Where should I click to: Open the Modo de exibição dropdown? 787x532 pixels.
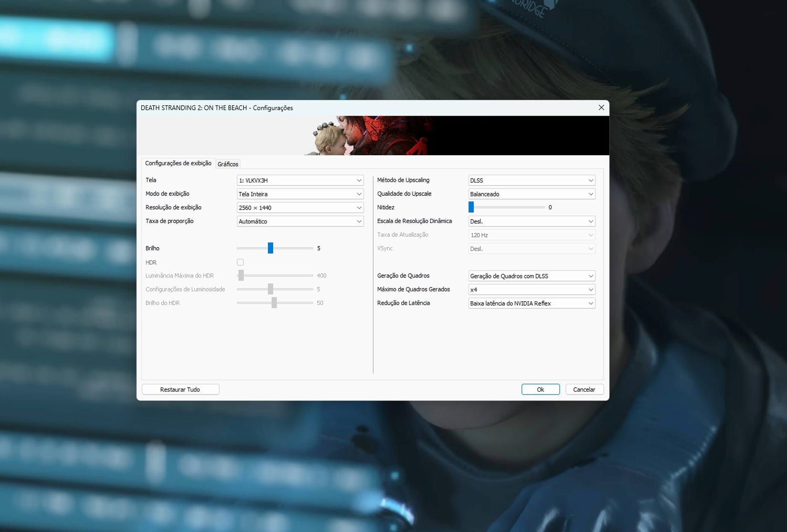(300, 194)
